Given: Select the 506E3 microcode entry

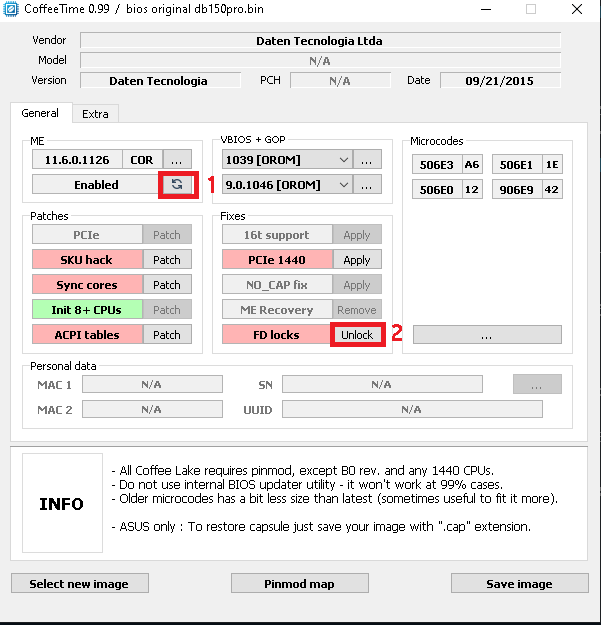Looking at the screenshot, I should [x=436, y=164].
